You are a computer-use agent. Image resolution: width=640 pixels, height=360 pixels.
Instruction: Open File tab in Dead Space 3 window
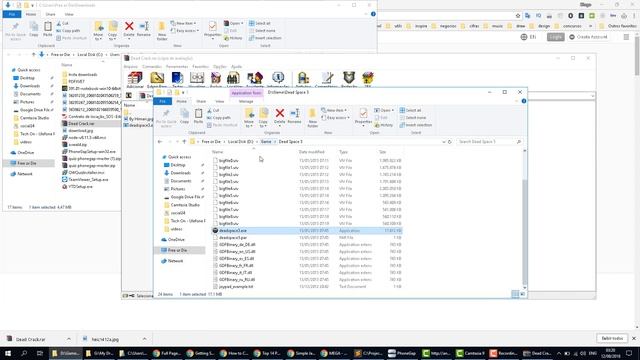pyautogui.click(x=162, y=101)
